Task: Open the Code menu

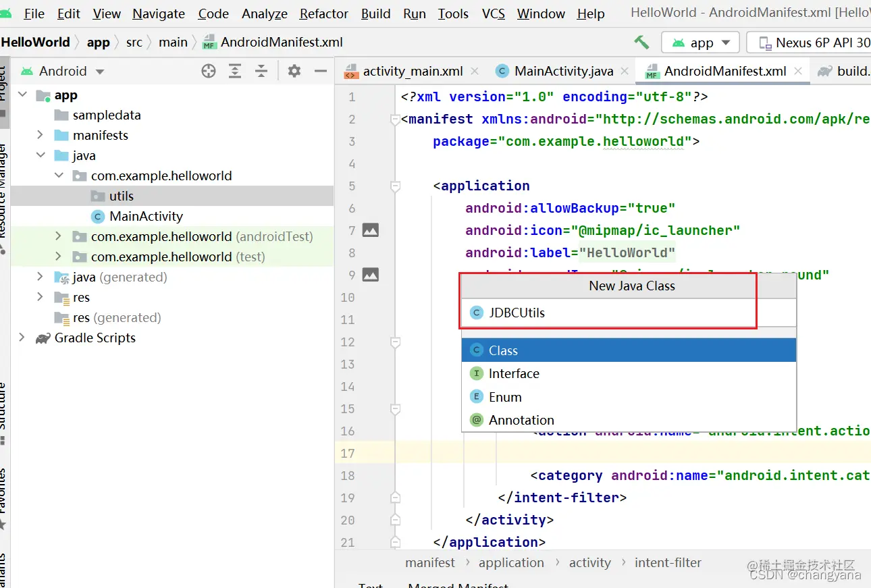Action: [213, 14]
